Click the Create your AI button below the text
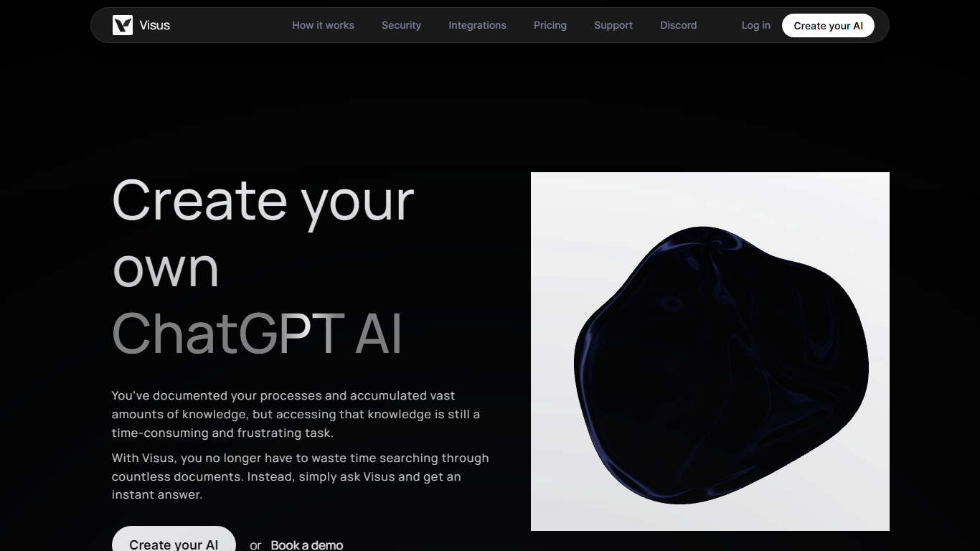This screenshot has height=551, width=980. tap(174, 542)
